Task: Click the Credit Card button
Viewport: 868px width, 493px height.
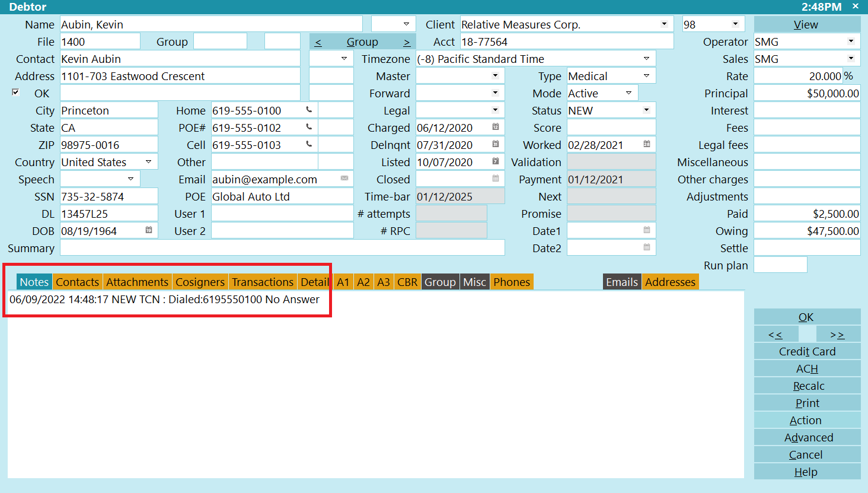Action: click(807, 351)
